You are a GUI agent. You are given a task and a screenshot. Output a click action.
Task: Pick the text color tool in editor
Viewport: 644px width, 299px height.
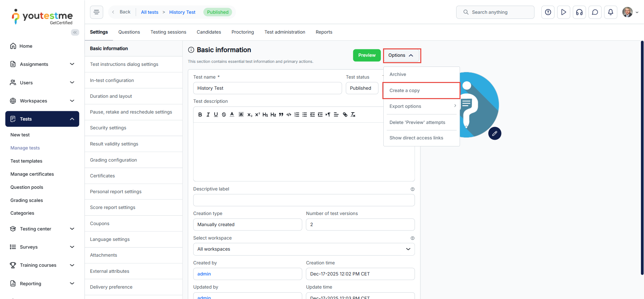232,115
